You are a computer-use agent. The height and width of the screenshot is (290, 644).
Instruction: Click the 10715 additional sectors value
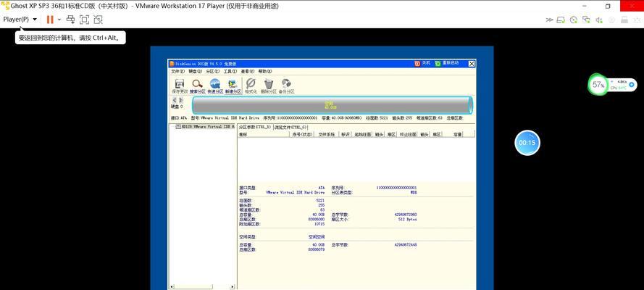click(x=319, y=224)
